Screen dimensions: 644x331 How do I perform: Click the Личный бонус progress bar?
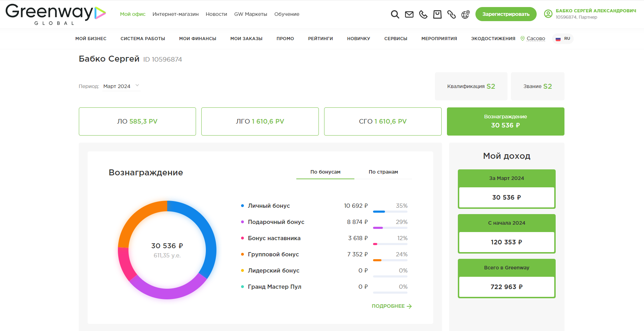390,212
